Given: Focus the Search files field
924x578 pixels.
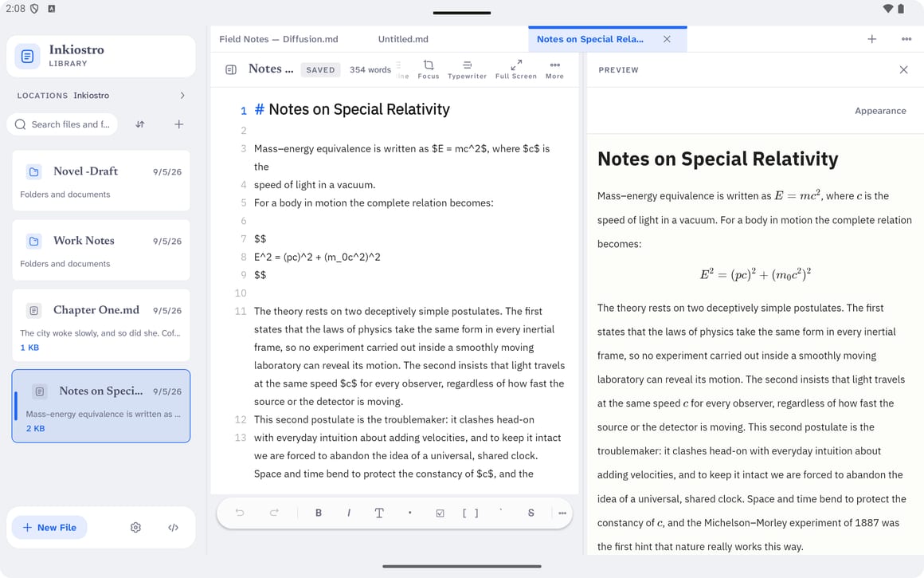Looking at the screenshot, I should click(x=62, y=124).
